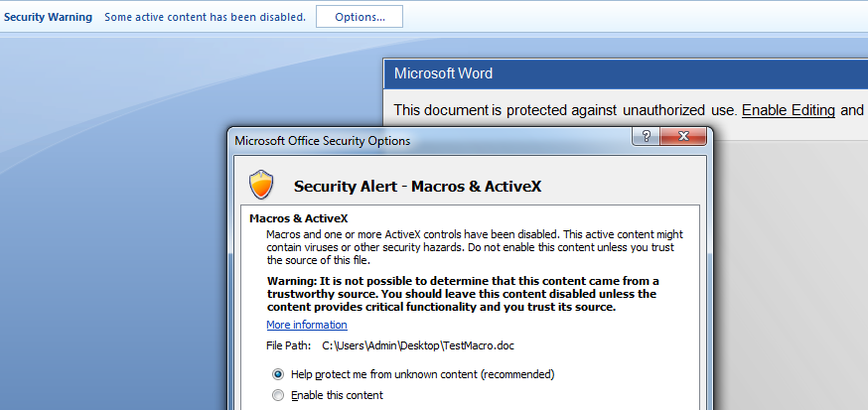868x410 pixels.
Task: Select 'Help protect me from unknown content'
Action: (x=278, y=374)
